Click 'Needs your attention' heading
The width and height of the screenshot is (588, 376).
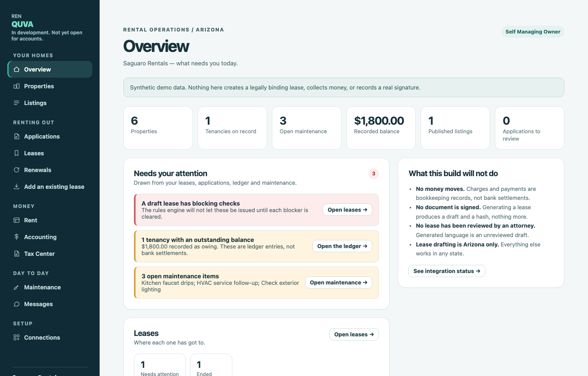click(170, 173)
